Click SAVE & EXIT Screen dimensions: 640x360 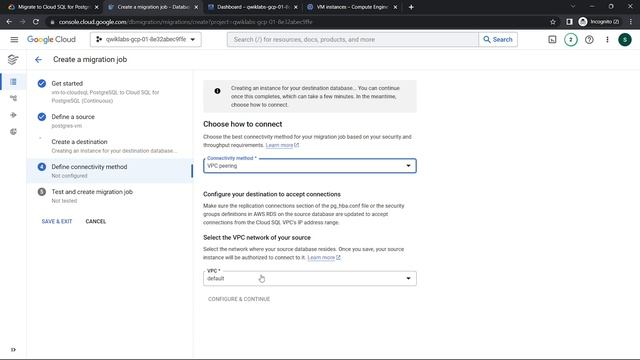click(x=57, y=221)
